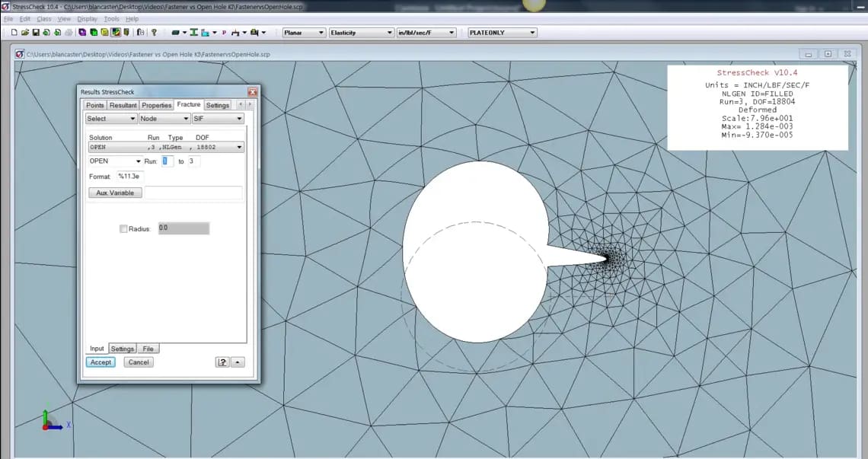Click the pink P toolbar icon

click(224, 32)
